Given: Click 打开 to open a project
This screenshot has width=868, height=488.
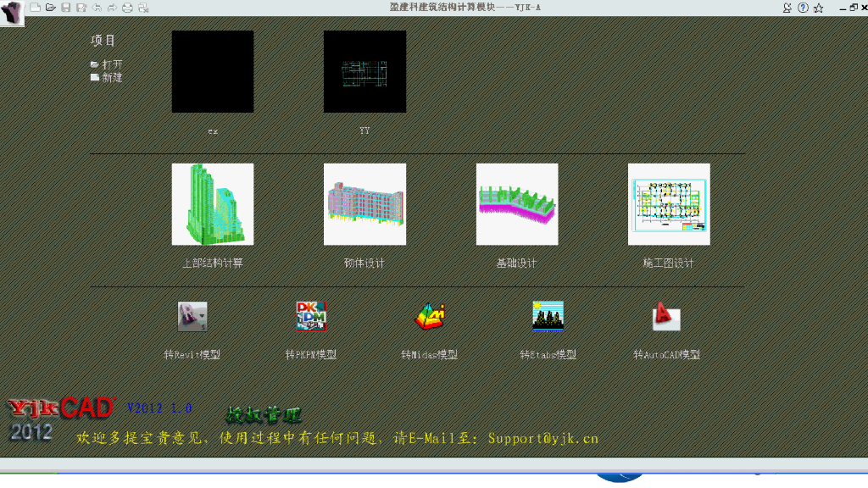Looking at the screenshot, I should (112, 64).
